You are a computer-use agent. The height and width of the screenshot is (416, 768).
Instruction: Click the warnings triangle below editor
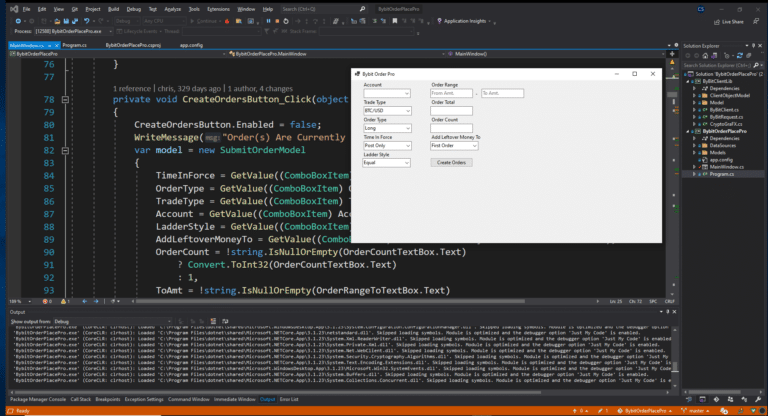tap(64, 301)
